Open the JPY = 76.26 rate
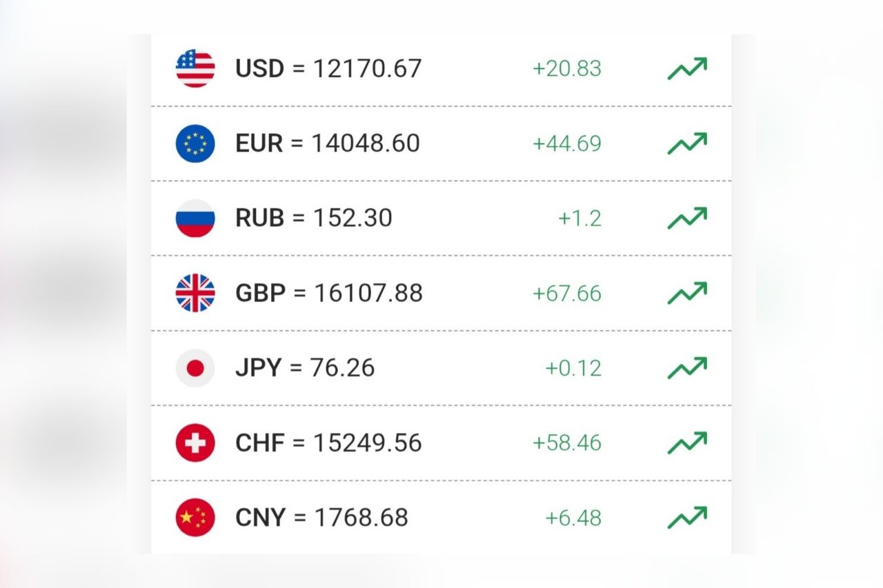This screenshot has width=883, height=588. pyautogui.click(x=305, y=368)
